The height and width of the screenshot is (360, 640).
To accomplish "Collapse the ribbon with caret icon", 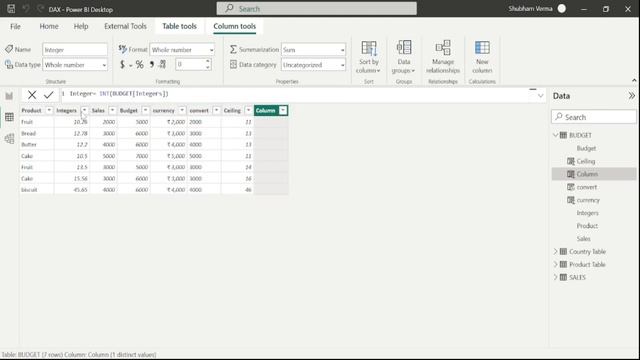I will click(x=634, y=80).
